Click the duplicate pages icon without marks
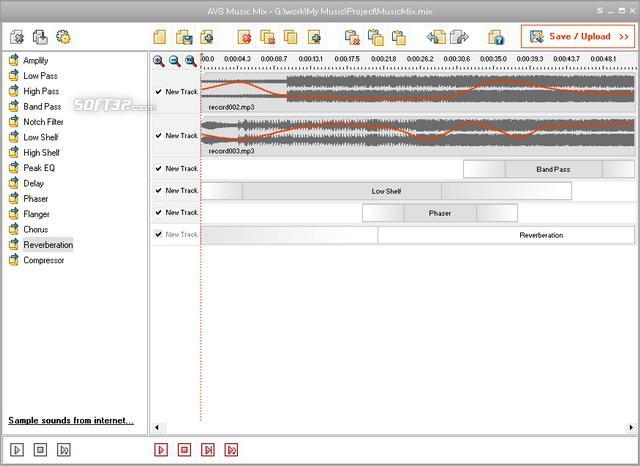Image resolution: width=640 pixels, height=466 pixels. click(x=291, y=37)
